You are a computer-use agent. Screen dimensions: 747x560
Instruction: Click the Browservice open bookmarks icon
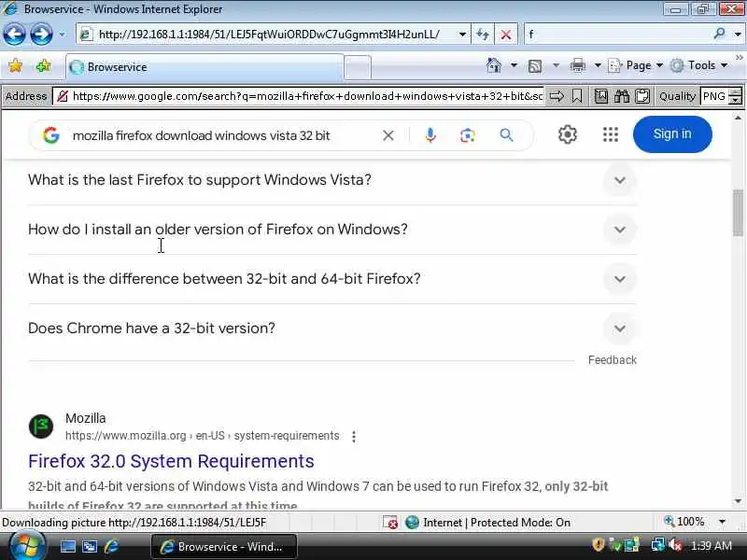pyautogui.click(x=600, y=96)
